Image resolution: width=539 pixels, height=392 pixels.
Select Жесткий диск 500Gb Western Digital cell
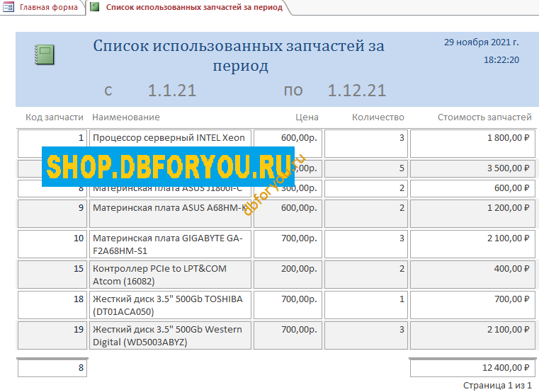click(x=170, y=335)
